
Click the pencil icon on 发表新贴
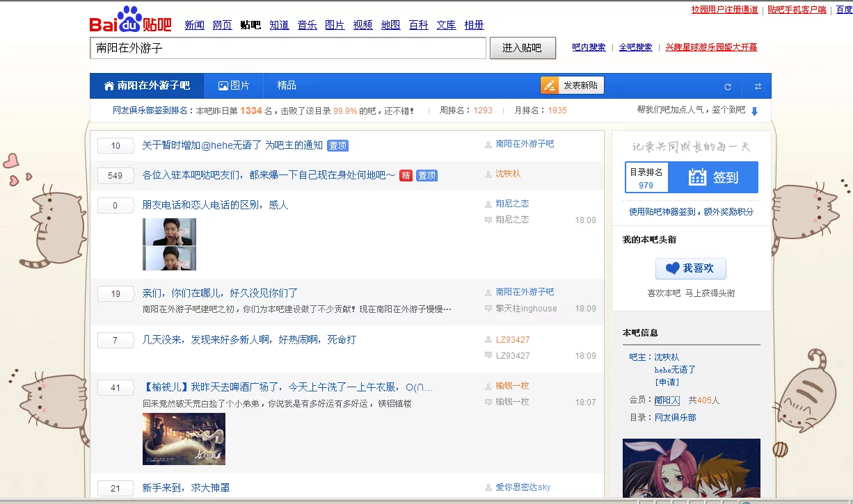pos(550,86)
